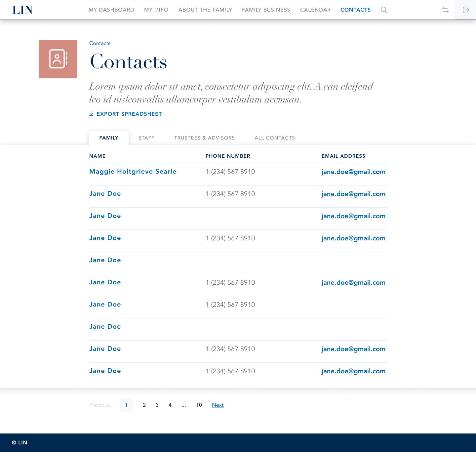476x452 pixels.
Task: Click the Contacts breadcrumb link
Action: click(99, 43)
